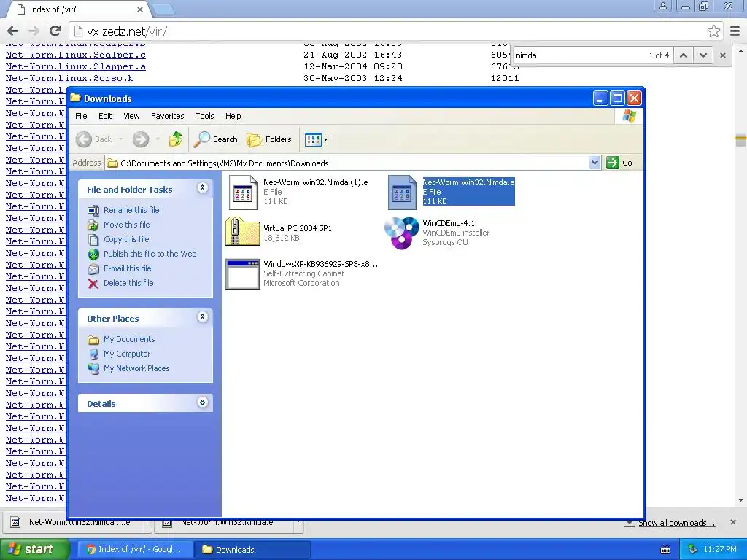Click E-mail this file
Viewport: 747px width, 560px height.
(127, 268)
